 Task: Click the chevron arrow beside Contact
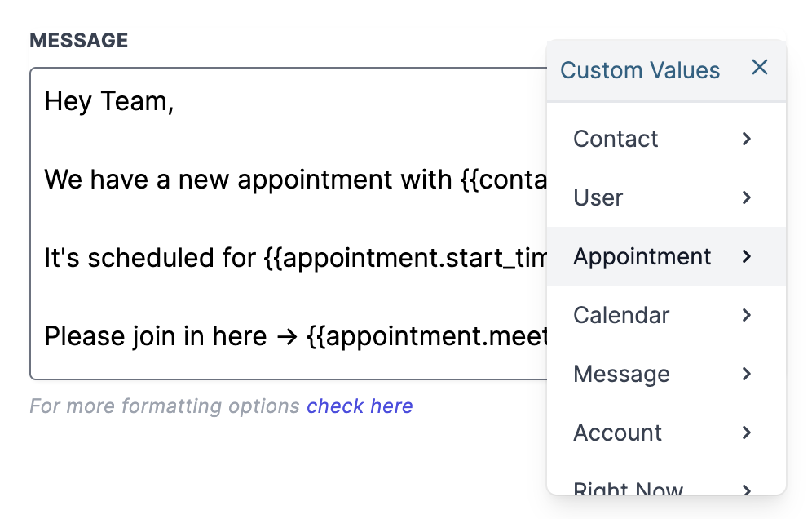(x=746, y=140)
